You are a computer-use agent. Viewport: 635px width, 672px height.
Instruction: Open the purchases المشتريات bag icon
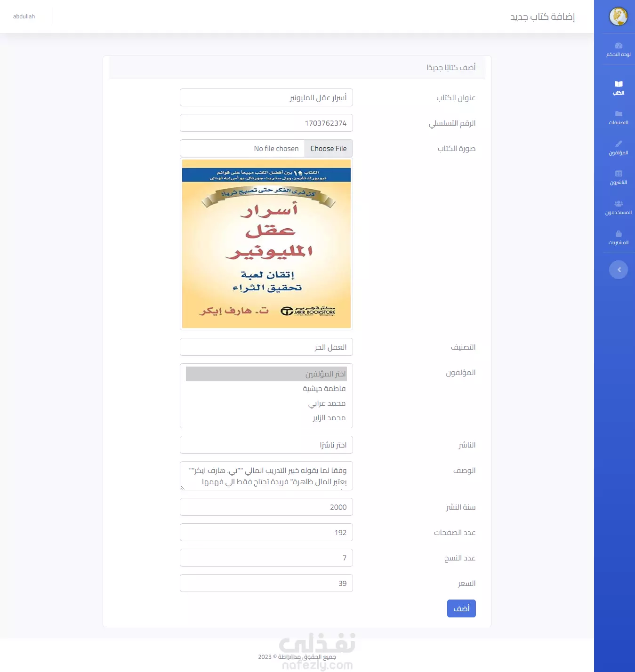619,233
